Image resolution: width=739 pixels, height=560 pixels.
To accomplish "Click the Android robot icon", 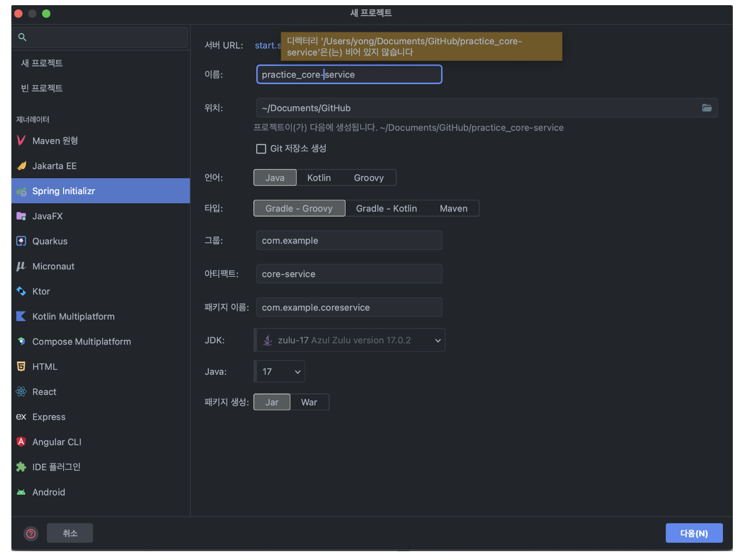I will [21, 492].
